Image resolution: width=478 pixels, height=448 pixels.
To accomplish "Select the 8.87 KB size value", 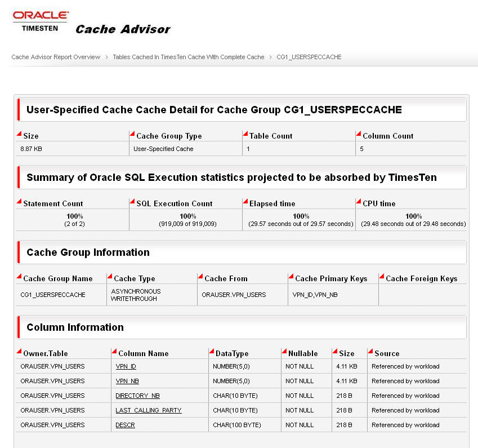I will tap(31, 149).
